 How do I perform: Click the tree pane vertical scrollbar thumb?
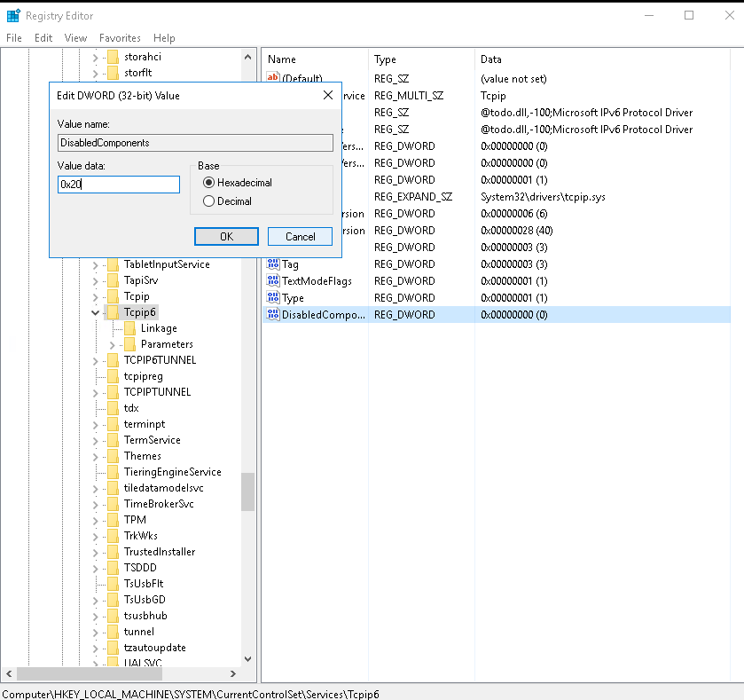coord(247,492)
